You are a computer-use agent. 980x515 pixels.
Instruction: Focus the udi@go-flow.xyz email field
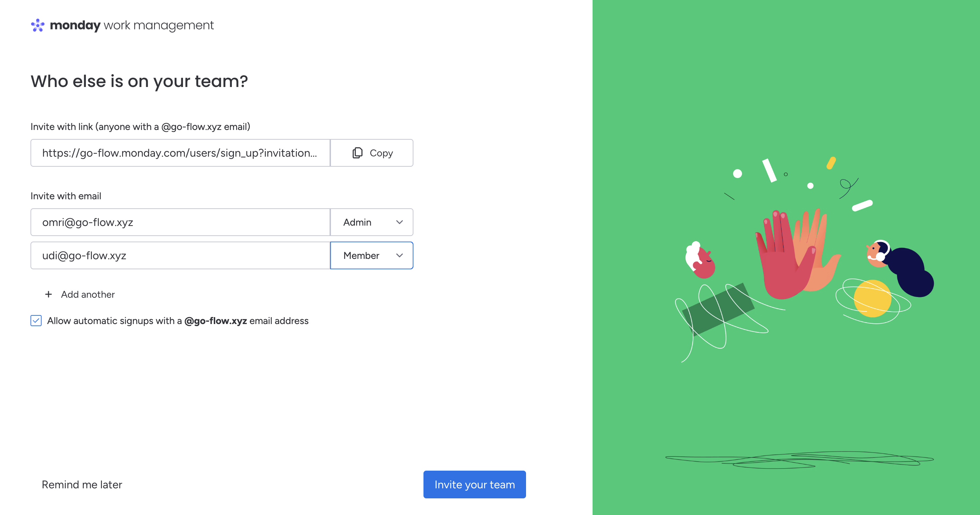point(180,256)
